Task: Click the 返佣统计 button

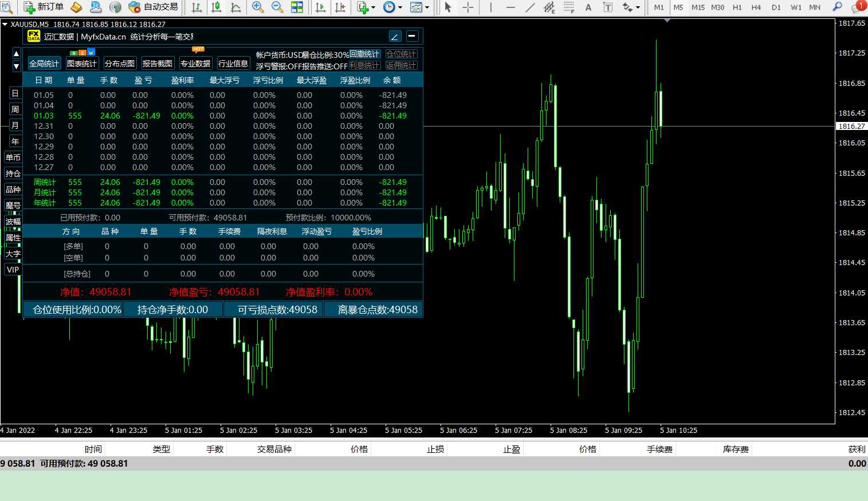Action: [x=402, y=65]
